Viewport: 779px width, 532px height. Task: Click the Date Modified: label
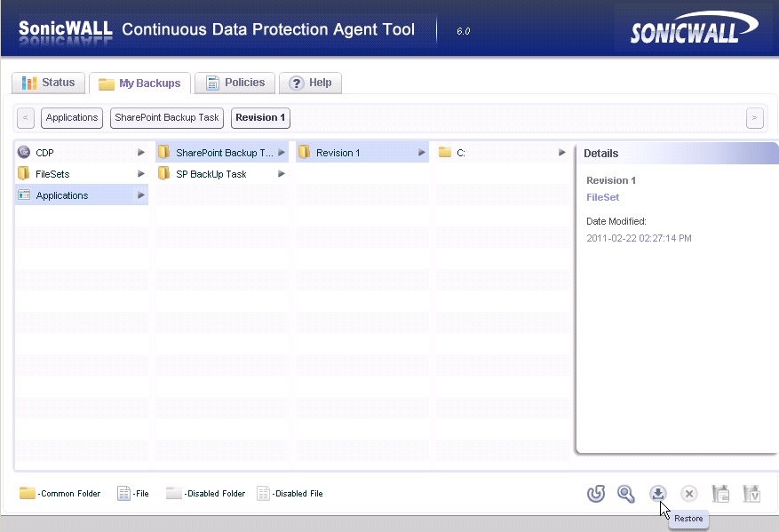point(616,221)
